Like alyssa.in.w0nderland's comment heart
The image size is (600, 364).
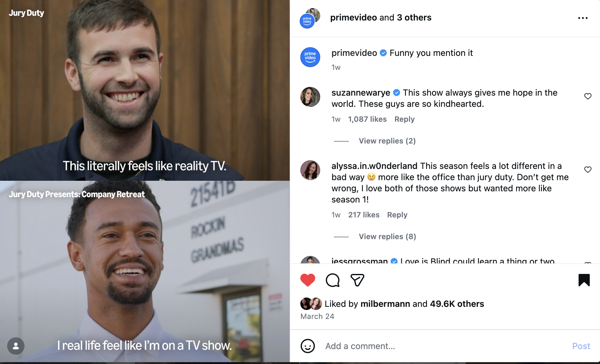click(588, 170)
